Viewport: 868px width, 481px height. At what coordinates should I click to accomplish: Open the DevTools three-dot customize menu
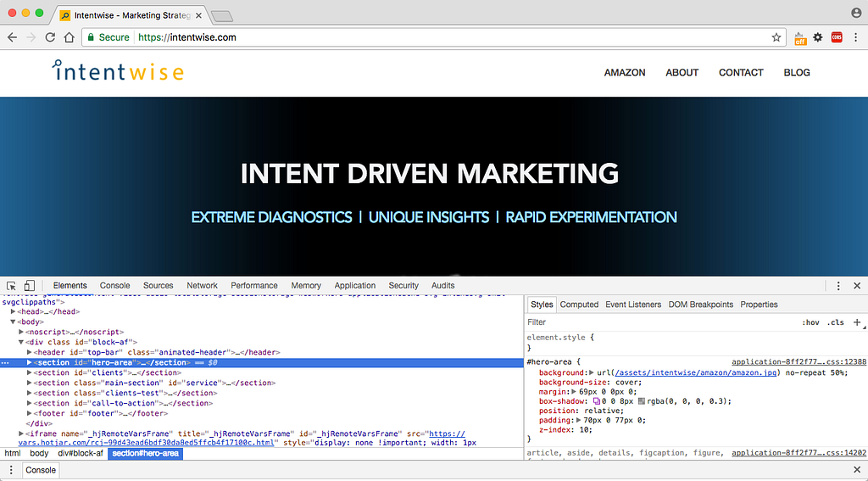(x=838, y=286)
